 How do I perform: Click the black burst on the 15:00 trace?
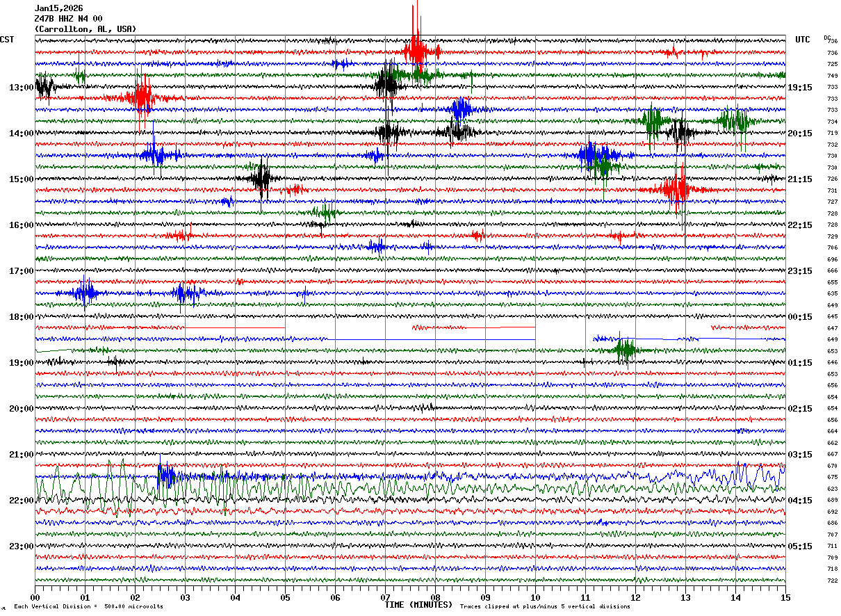tap(262, 179)
